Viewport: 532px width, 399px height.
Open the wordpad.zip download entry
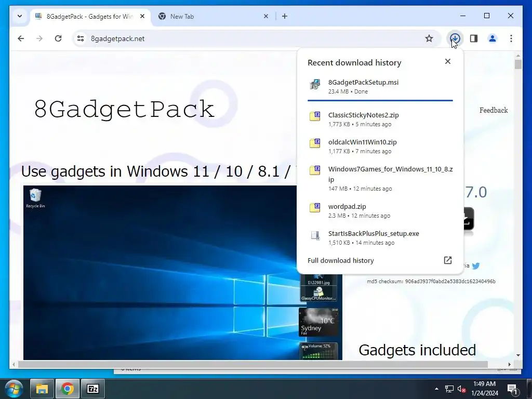click(380, 211)
